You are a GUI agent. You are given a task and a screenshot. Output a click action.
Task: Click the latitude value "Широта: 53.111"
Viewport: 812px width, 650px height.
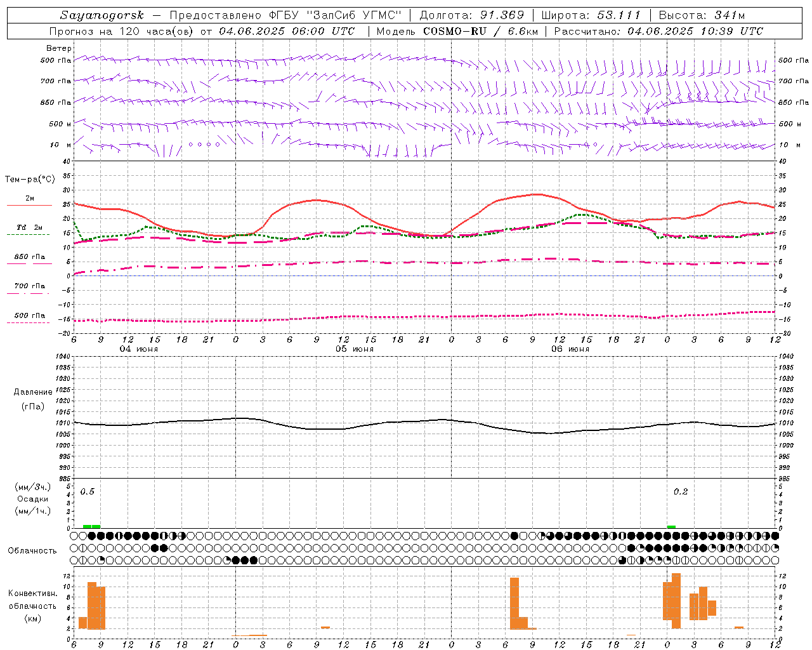(591, 15)
